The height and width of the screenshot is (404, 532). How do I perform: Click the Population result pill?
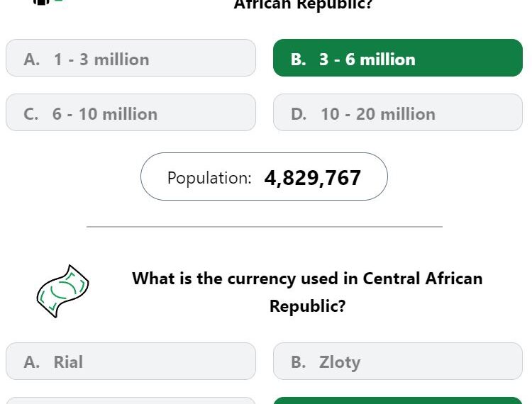(x=264, y=176)
